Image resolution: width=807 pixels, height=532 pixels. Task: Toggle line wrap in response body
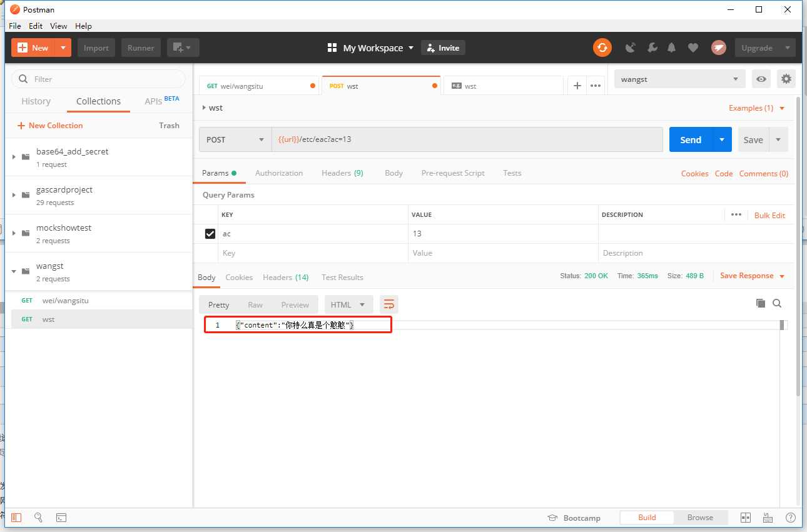click(389, 304)
